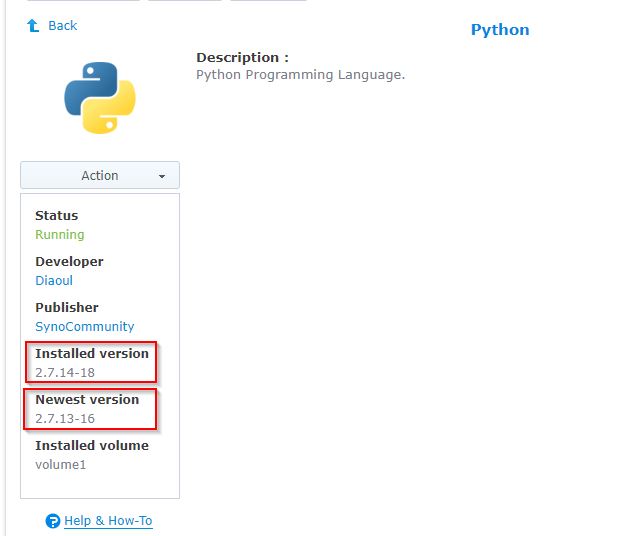The height and width of the screenshot is (536, 638).
Task: Go back via the Back link
Action: [x=62, y=26]
